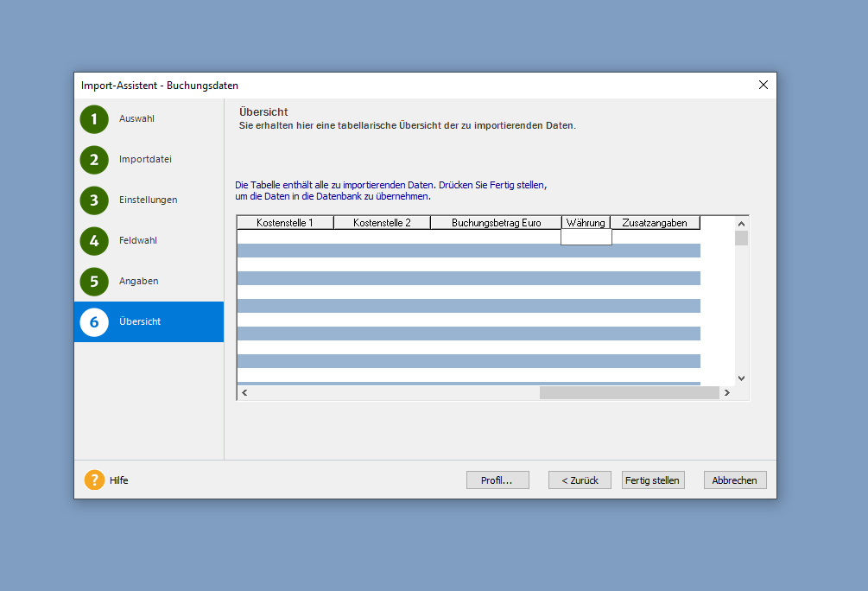Click the vertical scrollbar thumb
868x591 pixels.
click(x=741, y=238)
